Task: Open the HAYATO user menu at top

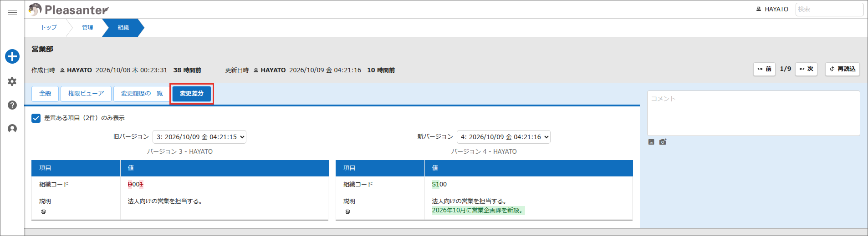Action: (x=772, y=9)
